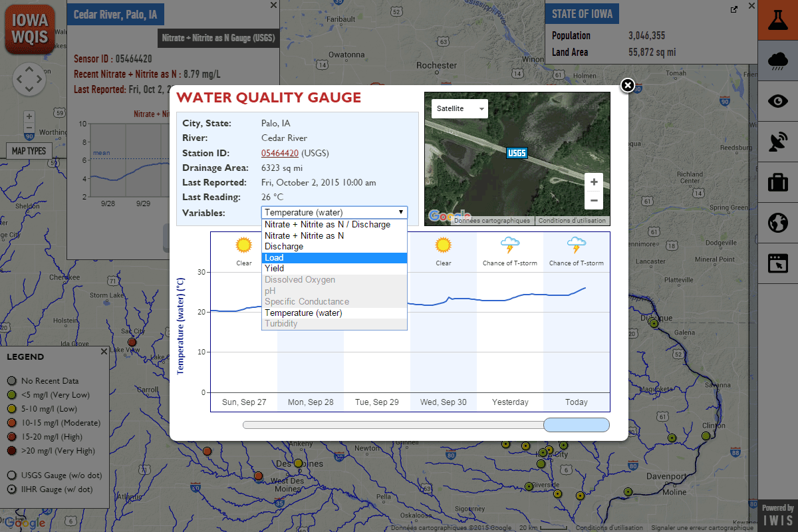This screenshot has width=798, height=532.
Task: Click the map pan navigation control
Action: tap(29, 79)
